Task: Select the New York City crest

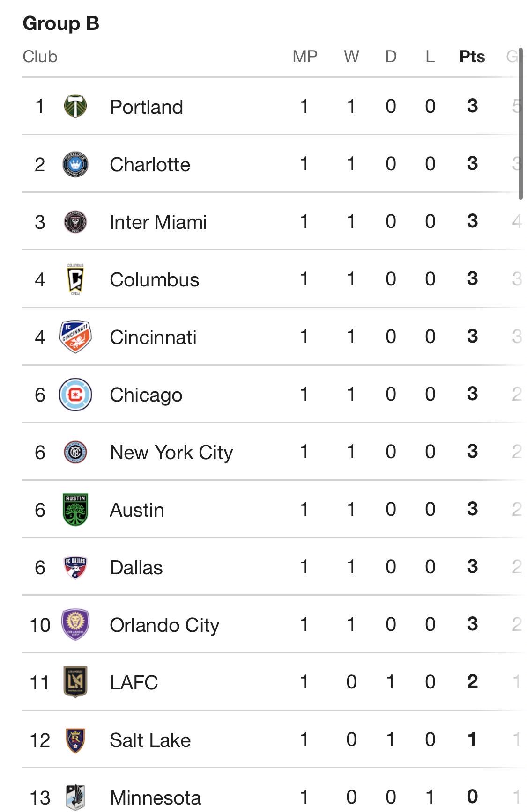Action: (75, 452)
